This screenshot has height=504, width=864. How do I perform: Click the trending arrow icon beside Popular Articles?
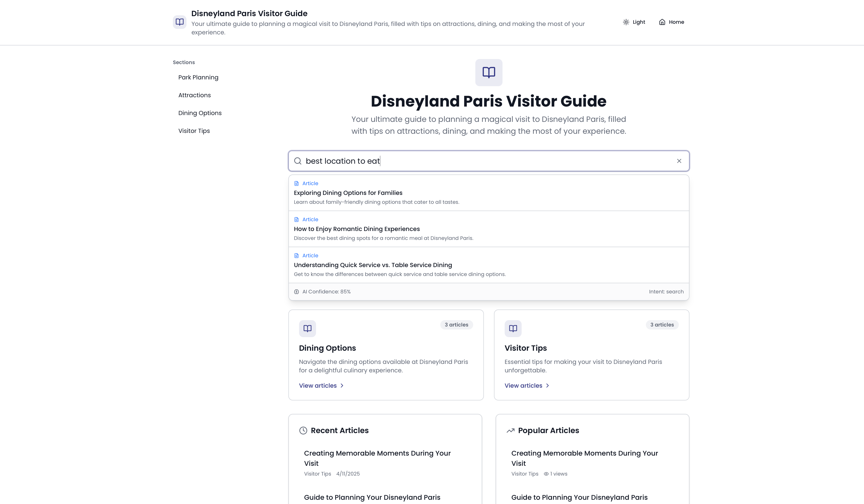(511, 430)
